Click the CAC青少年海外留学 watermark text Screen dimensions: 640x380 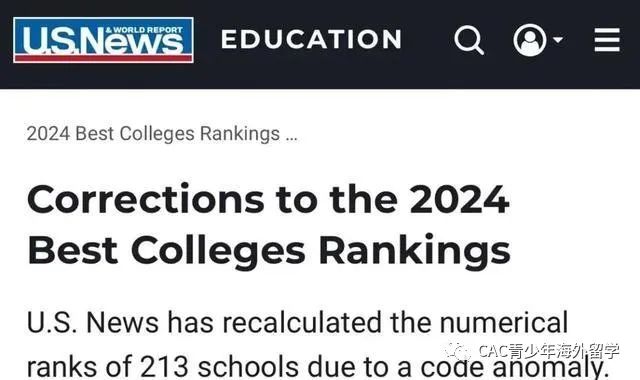[548, 351]
